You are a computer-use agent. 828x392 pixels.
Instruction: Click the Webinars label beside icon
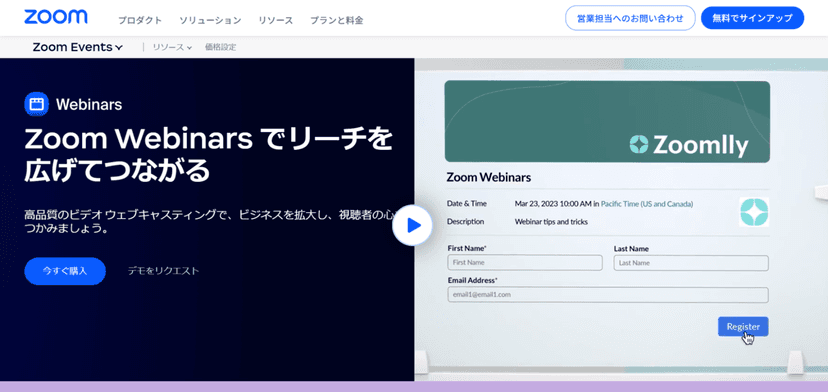89,105
